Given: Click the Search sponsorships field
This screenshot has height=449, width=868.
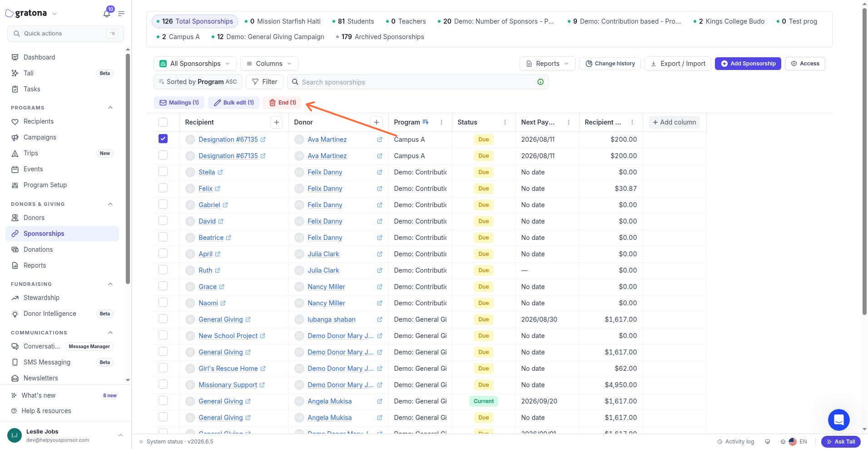Looking at the screenshot, I should (418, 82).
